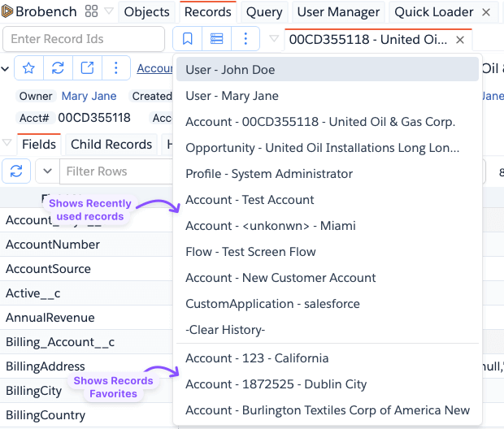Viewport: 504px width, 429px height.
Task: Click the bookmark favorites icon
Action: pyautogui.click(x=188, y=39)
